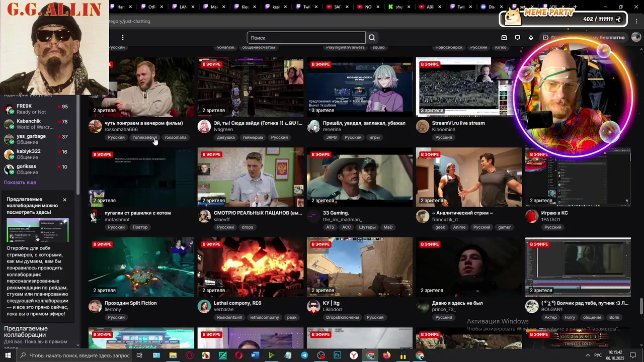Open BOLGAN1 channel avatar

pos(532,306)
